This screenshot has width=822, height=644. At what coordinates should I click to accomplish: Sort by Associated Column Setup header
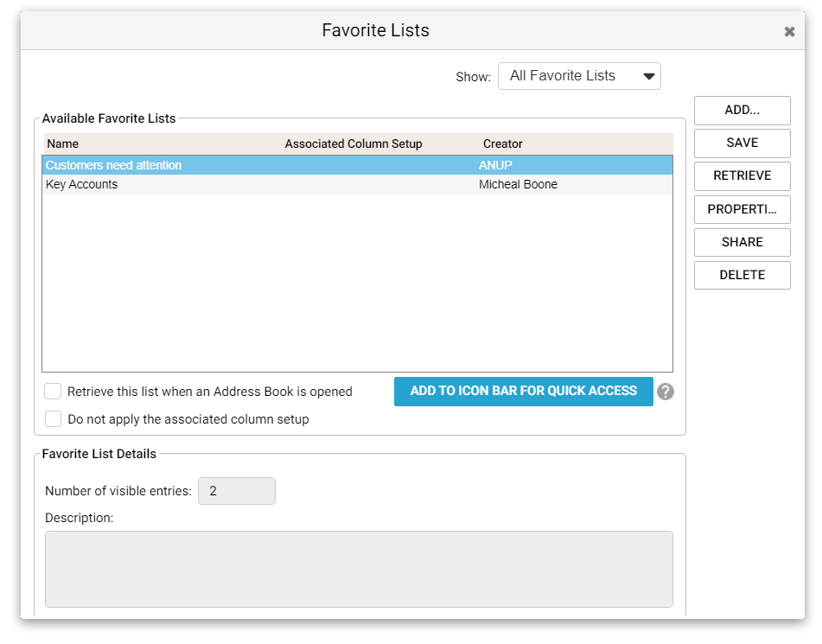click(x=354, y=143)
